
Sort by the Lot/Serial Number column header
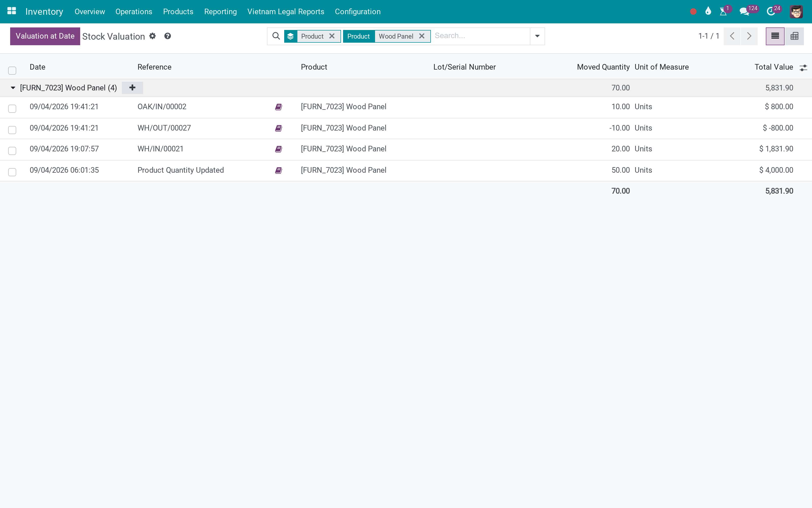[x=464, y=67]
